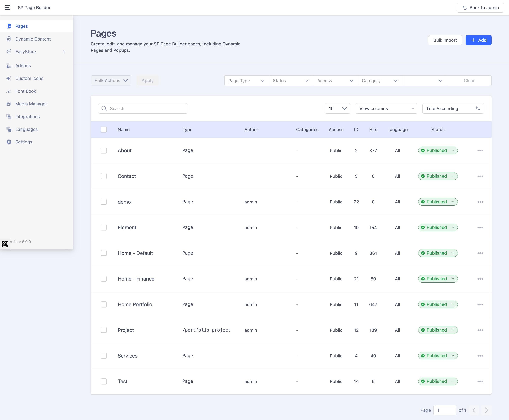This screenshot has height=420, width=509.
Task: Click Back to admin button
Action: [x=480, y=8]
